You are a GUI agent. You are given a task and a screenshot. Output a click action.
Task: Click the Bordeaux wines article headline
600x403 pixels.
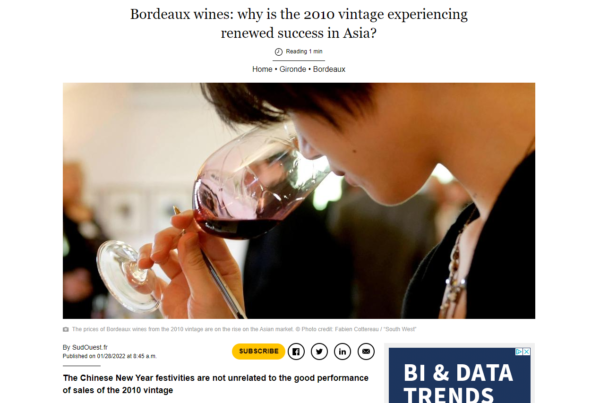299,23
